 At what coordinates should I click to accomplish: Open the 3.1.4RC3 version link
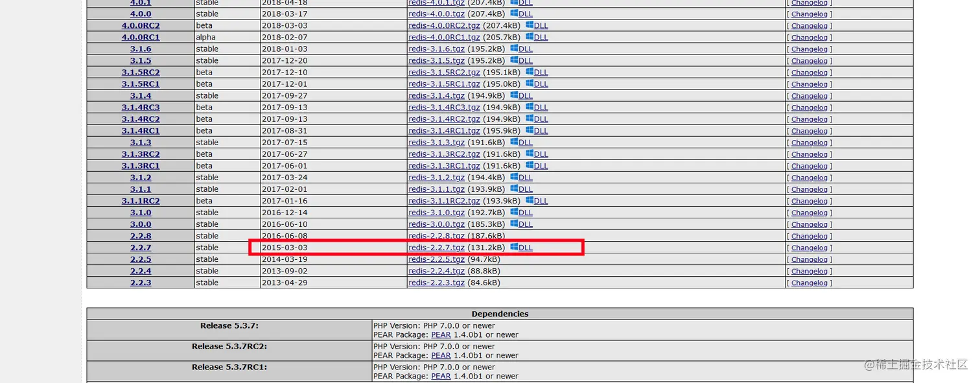[141, 107]
